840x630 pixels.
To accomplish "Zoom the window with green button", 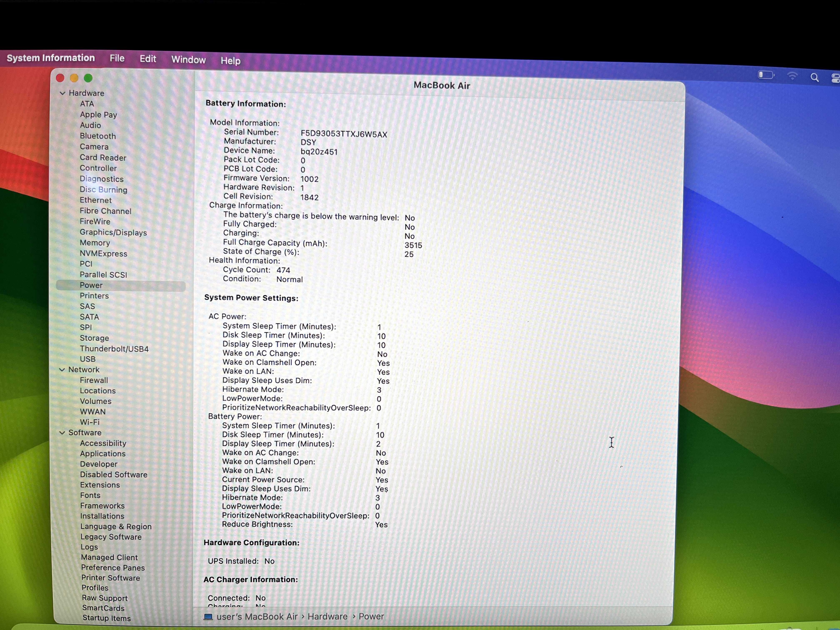I will (x=88, y=78).
